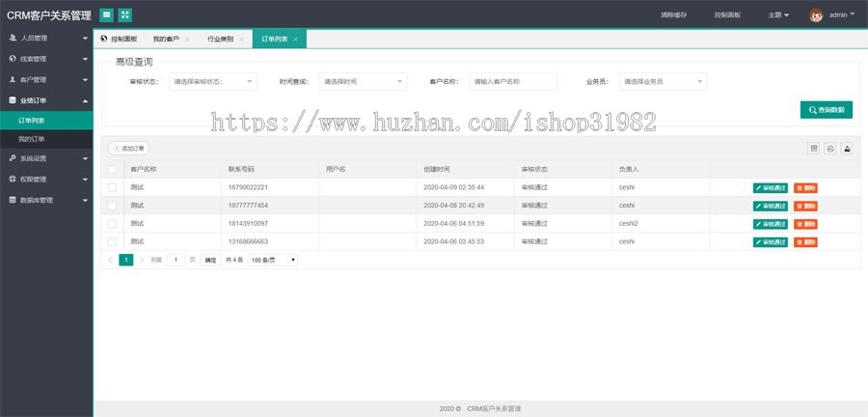Collapse the sidebar with the menu icon

tap(106, 14)
